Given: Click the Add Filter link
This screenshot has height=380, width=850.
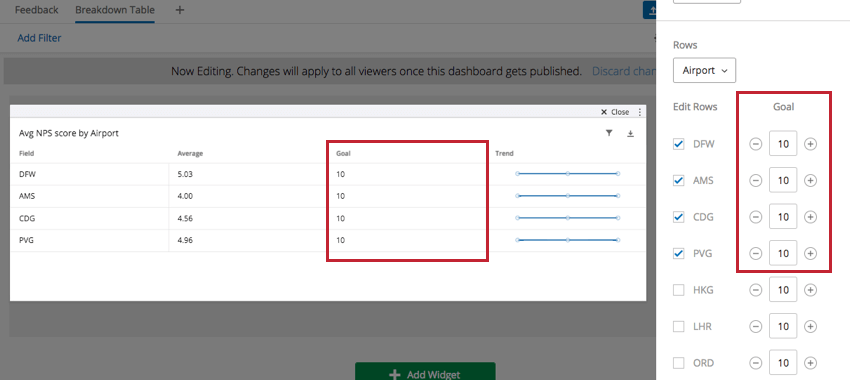Looking at the screenshot, I should [x=39, y=38].
